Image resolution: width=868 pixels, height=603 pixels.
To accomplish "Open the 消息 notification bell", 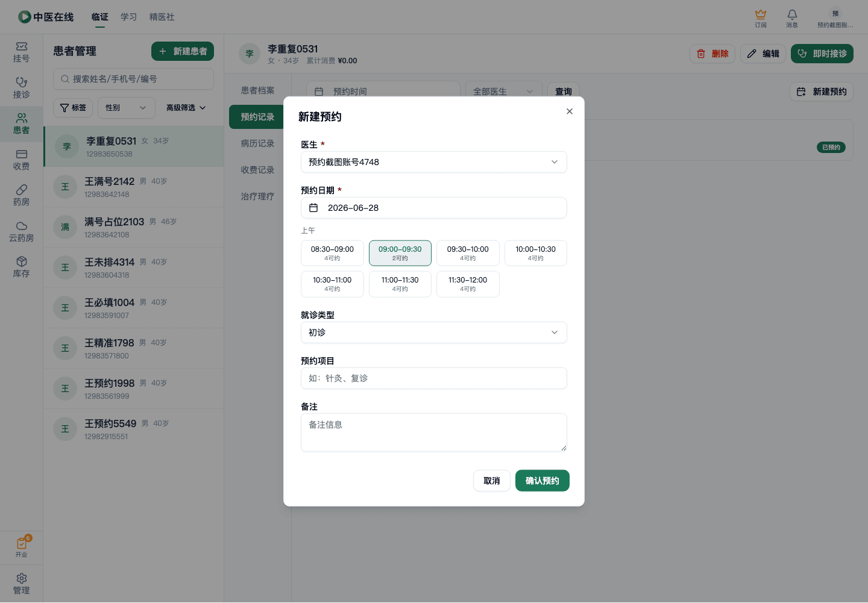I will (x=792, y=18).
